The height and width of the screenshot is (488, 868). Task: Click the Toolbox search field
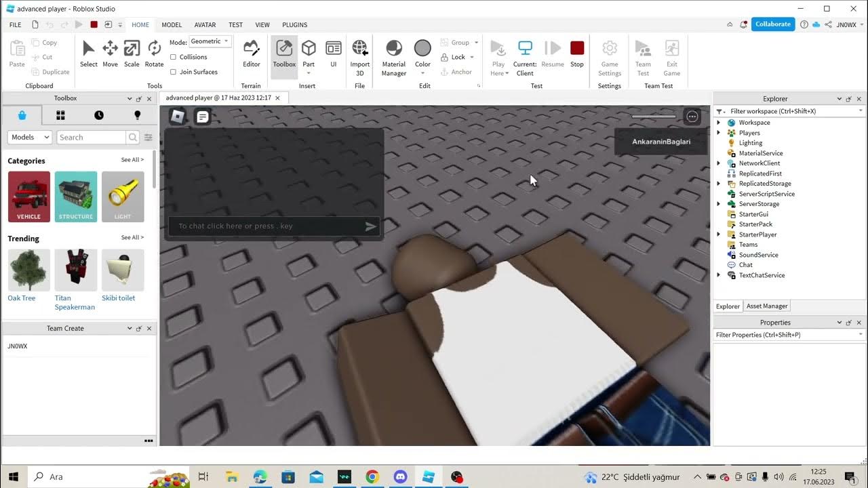[x=91, y=137]
